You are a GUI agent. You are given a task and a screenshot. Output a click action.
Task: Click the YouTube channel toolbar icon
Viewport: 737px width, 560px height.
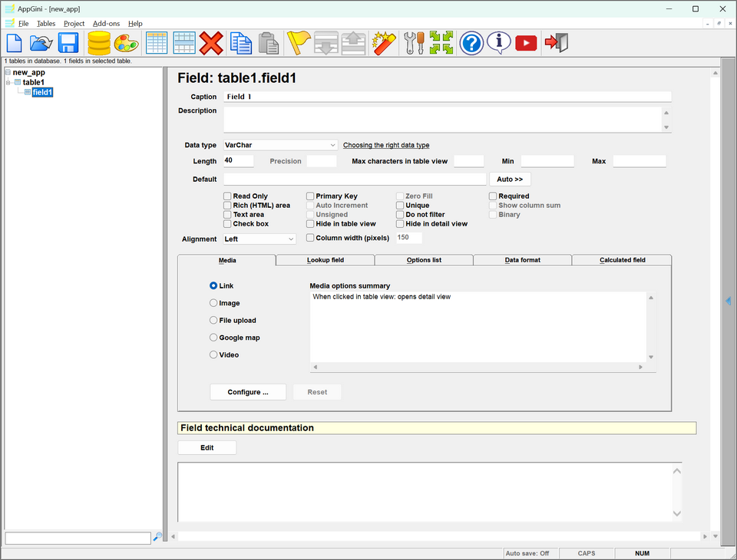tap(525, 44)
